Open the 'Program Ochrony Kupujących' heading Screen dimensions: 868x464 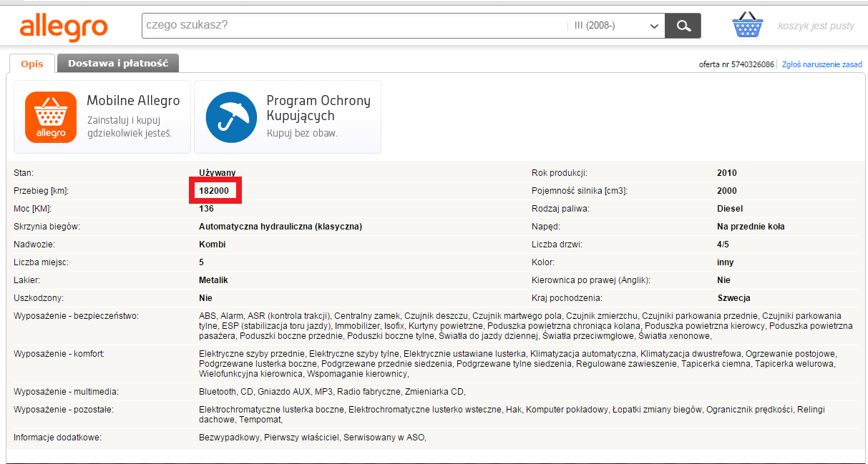point(318,108)
